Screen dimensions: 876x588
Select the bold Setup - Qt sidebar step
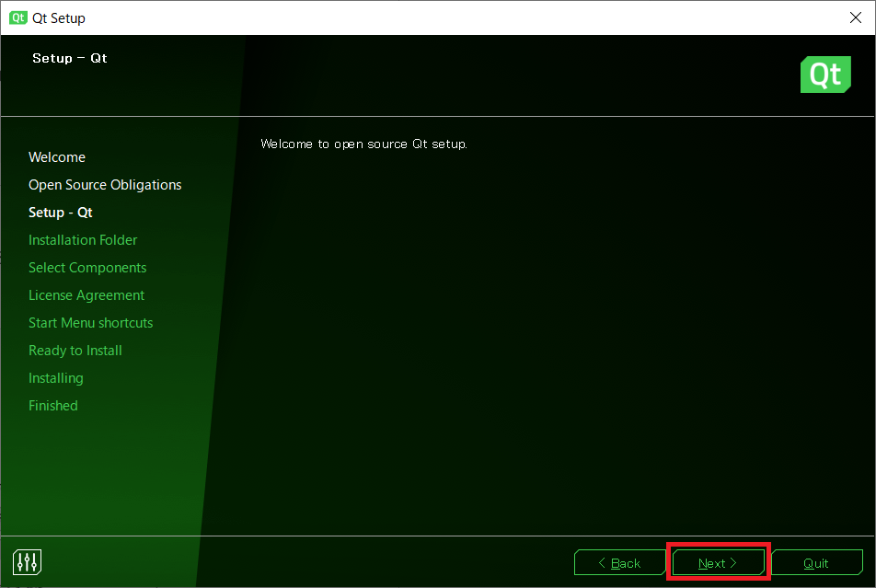tap(61, 213)
